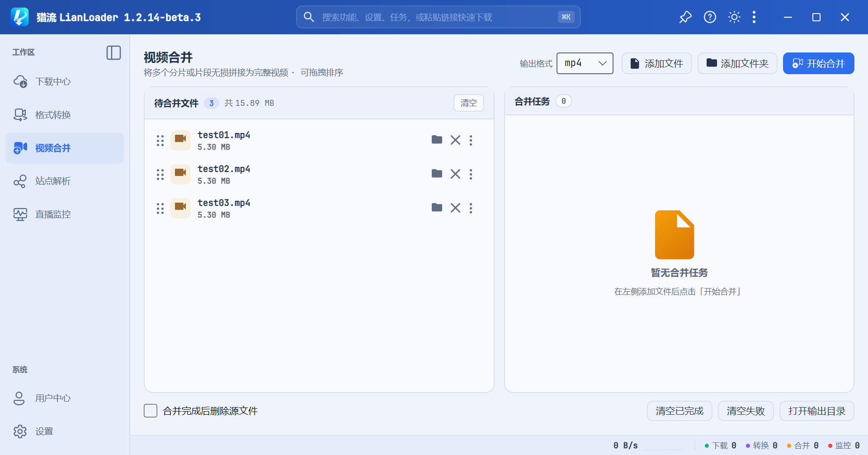Click the 添加文件夹 button
The width and height of the screenshot is (868, 455).
(x=737, y=63)
